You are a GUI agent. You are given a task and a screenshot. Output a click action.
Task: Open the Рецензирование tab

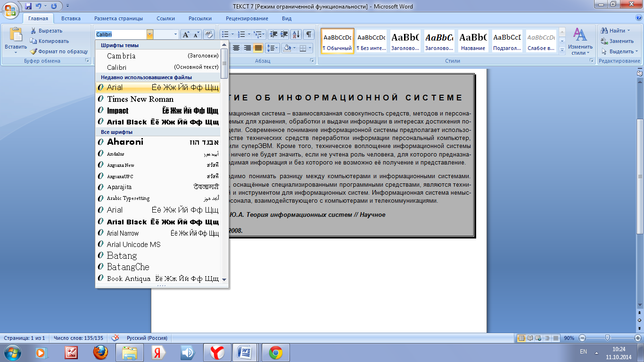[247, 18]
